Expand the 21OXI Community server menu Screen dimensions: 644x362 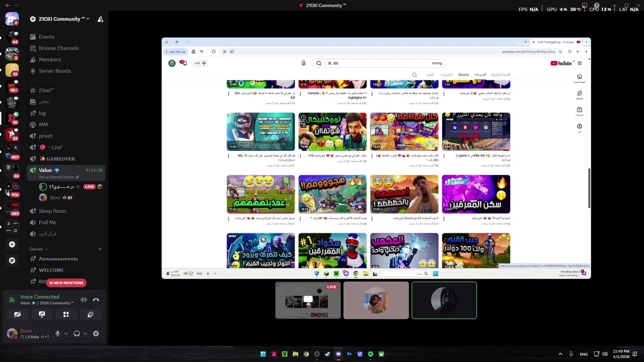click(60, 19)
